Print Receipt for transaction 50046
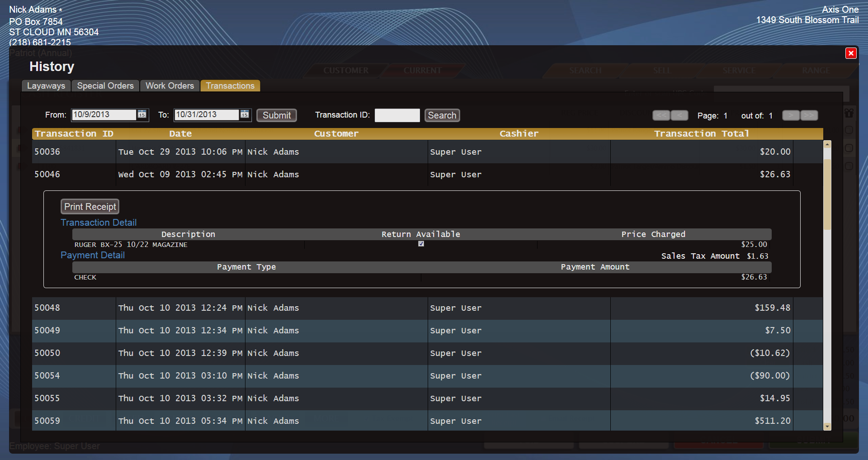Viewport: 868px width, 460px height. click(90, 207)
